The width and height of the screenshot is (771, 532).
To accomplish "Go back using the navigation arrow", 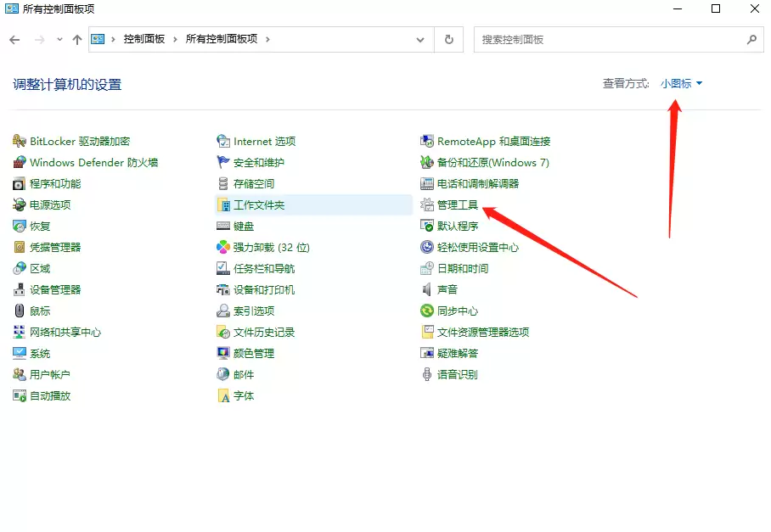I will [x=14, y=39].
